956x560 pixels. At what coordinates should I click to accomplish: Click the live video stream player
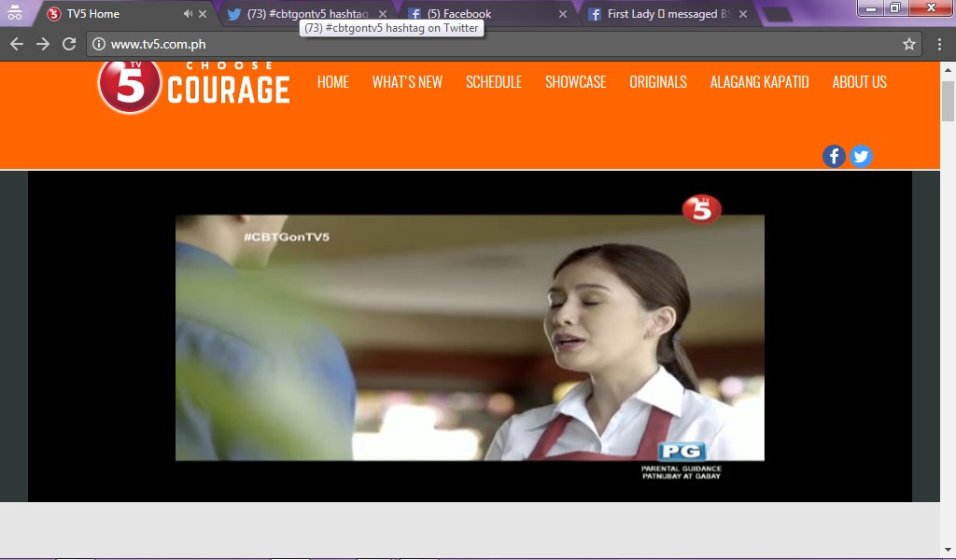470,336
